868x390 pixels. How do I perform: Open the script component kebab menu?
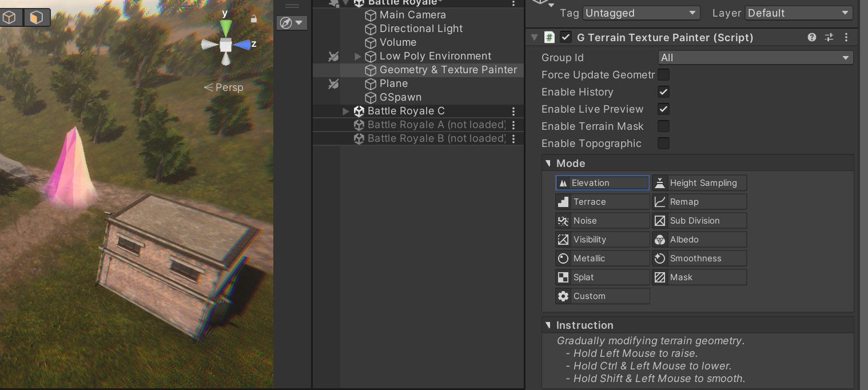pyautogui.click(x=846, y=37)
